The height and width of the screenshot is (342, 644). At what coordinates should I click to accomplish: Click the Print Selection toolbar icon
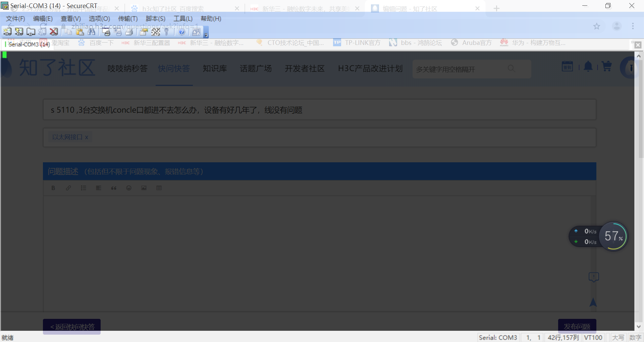(118, 32)
